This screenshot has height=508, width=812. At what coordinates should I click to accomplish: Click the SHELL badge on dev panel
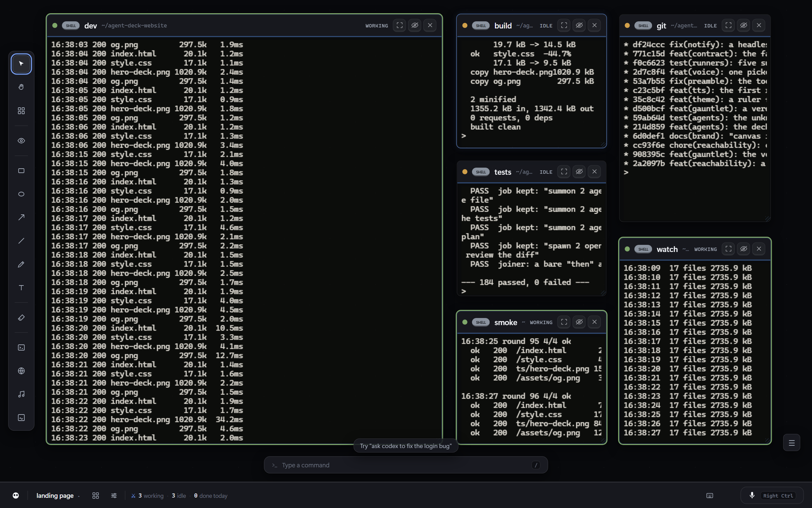pos(71,26)
